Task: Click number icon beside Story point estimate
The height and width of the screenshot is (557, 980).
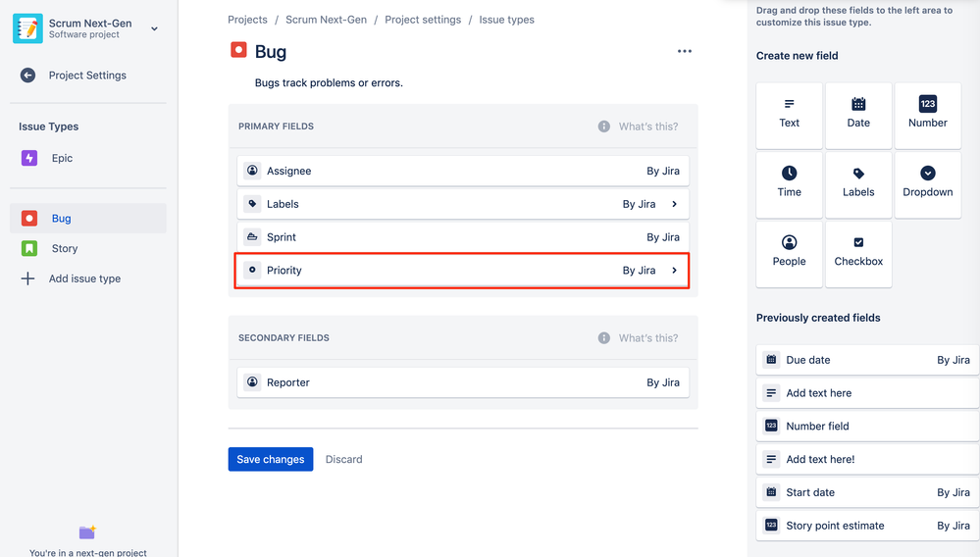Action: 771,526
